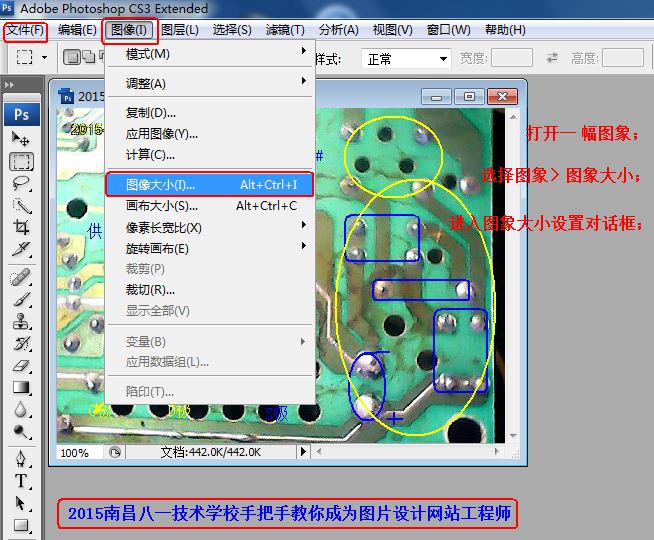
Task: Open the 帮助(H) menu
Action: [505, 30]
